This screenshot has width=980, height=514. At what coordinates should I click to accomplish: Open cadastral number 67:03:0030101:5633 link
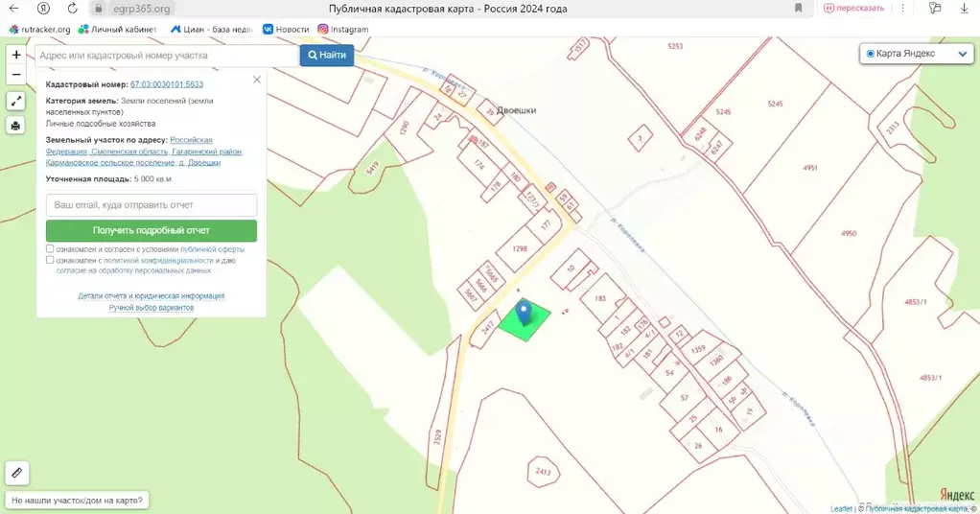(167, 84)
